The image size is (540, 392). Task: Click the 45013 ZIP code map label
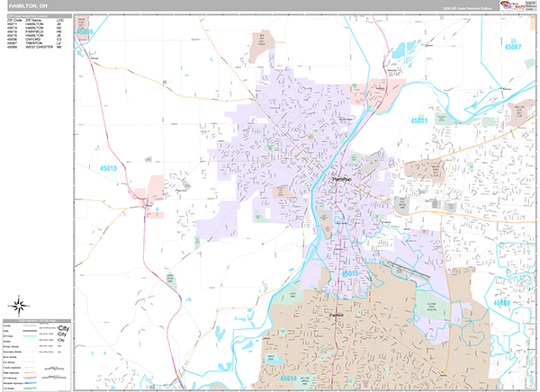click(109, 167)
